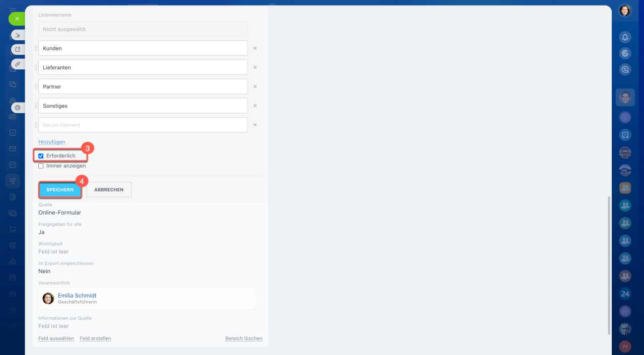Click the blue checkbox task icon in right panel
Image resolution: width=644 pixels, height=355 pixels.
coord(625,135)
